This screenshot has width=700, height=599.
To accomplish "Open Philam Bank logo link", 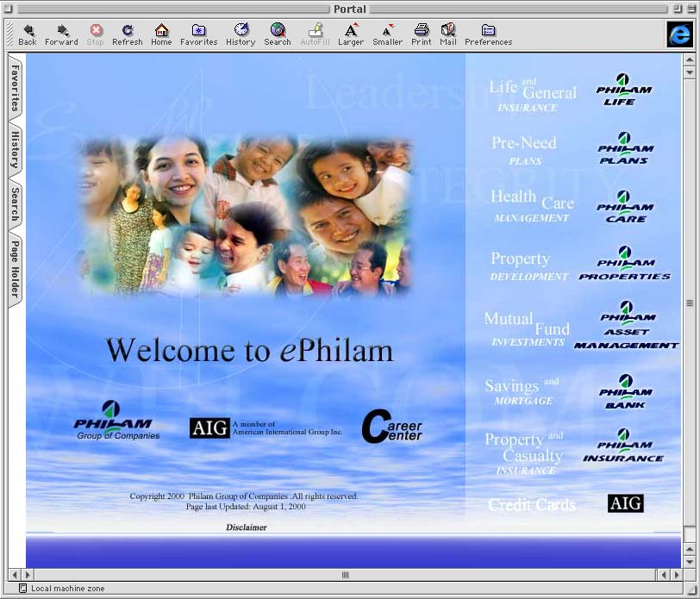I will (626, 392).
